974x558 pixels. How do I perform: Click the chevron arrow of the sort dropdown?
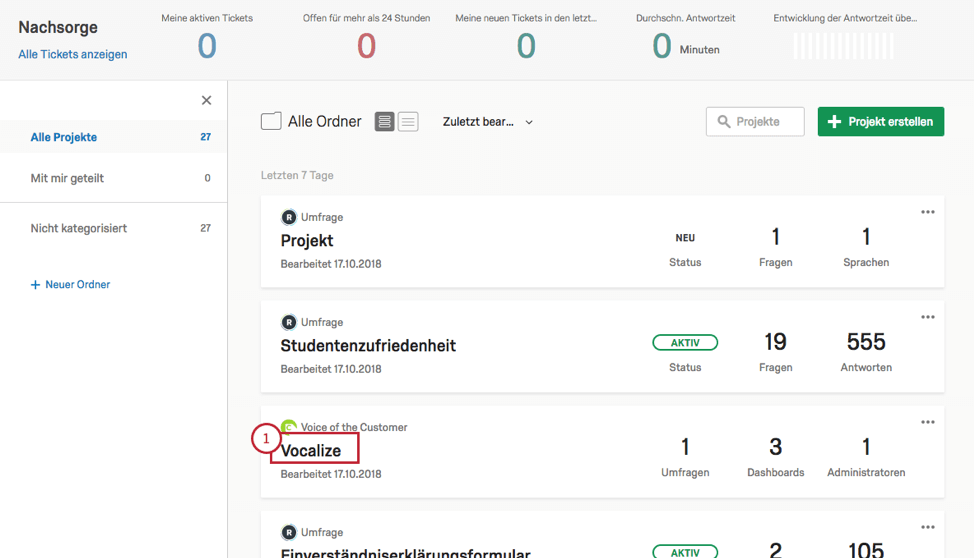tap(529, 122)
